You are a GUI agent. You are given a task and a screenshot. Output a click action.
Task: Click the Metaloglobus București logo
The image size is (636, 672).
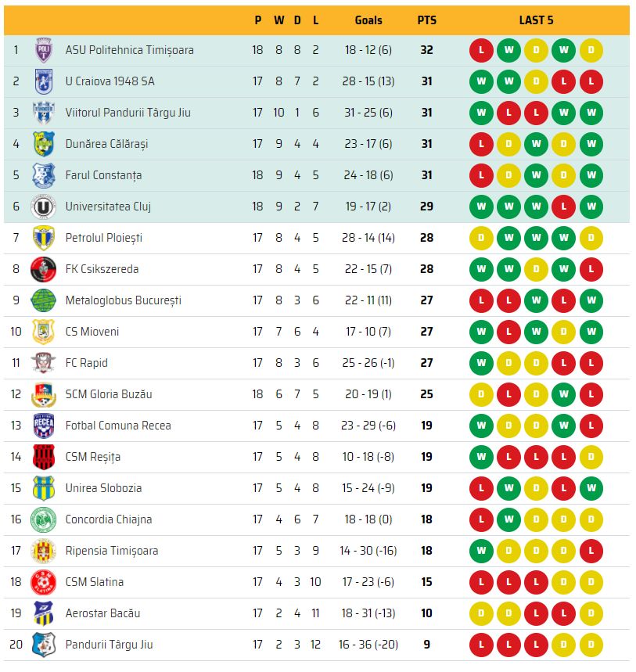(43, 300)
